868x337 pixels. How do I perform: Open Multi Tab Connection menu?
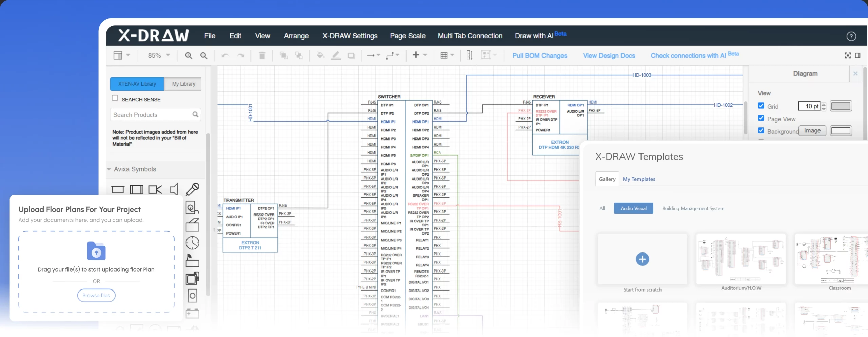(470, 36)
